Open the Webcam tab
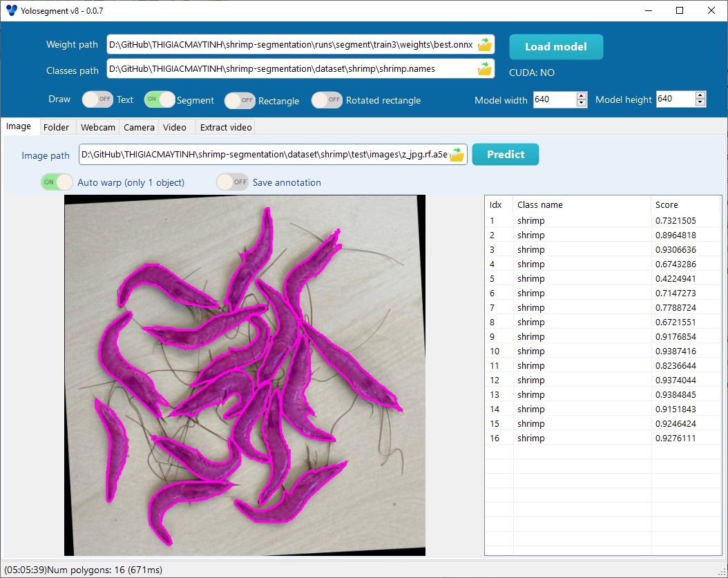The image size is (728, 578). click(x=97, y=127)
